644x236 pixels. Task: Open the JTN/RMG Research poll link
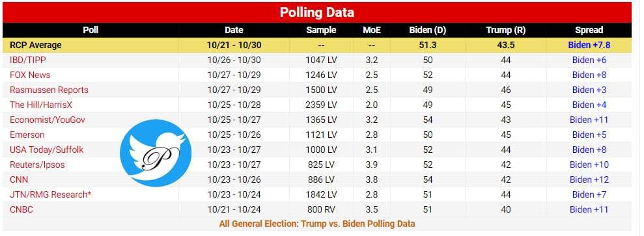(x=50, y=194)
